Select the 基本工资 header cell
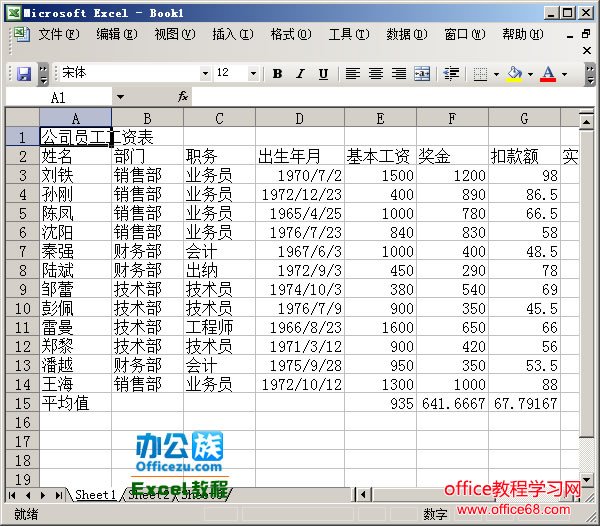This screenshot has height=526, width=600. tap(380, 156)
